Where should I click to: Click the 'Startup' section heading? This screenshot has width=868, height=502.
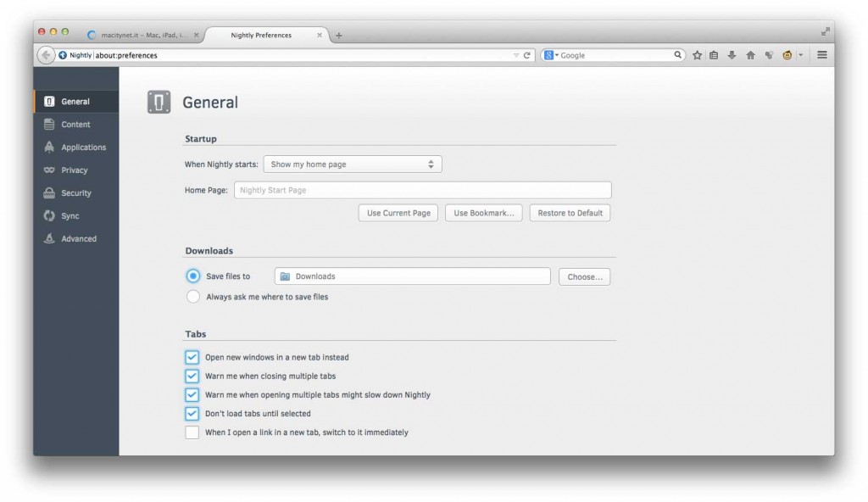[x=201, y=138]
